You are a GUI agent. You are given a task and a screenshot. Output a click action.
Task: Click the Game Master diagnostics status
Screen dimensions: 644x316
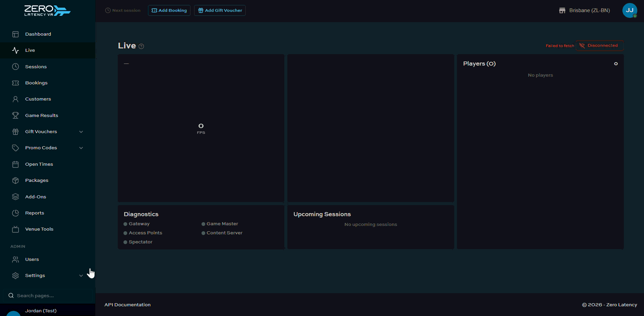click(220, 224)
